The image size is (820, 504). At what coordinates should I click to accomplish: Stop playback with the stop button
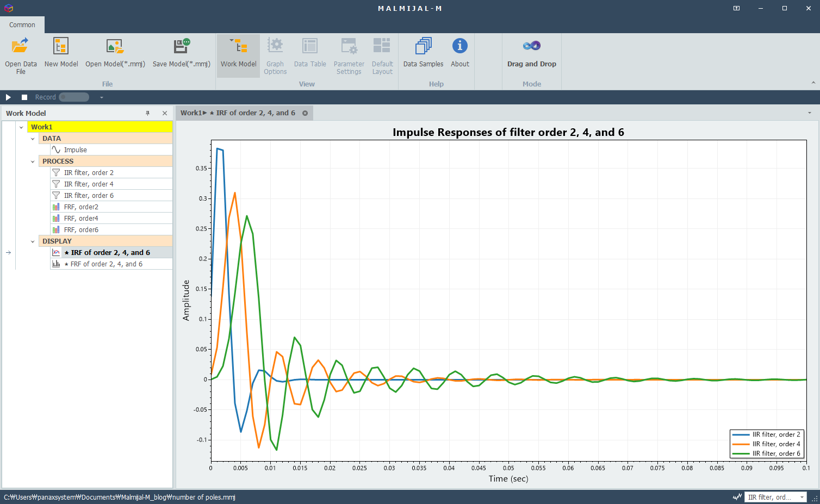[x=24, y=97]
